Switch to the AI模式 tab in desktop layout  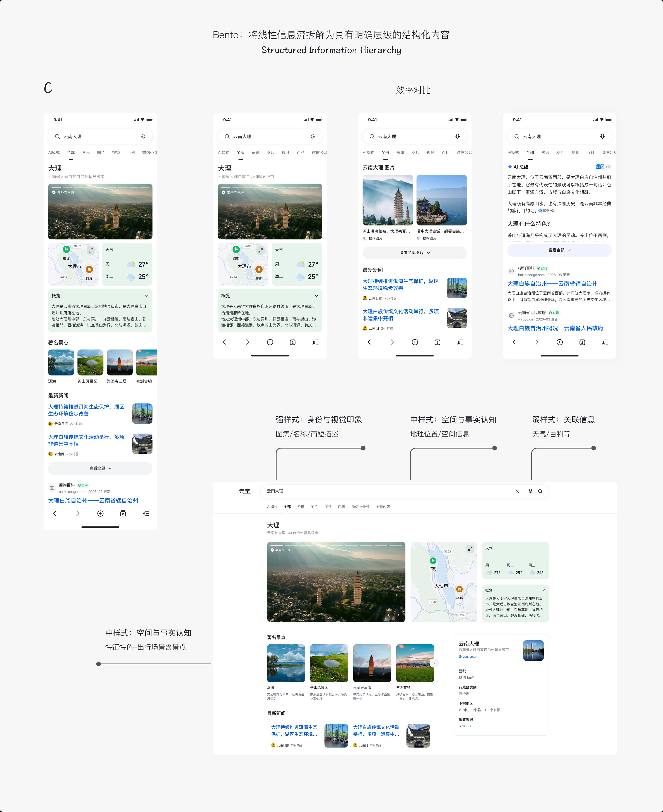pyautogui.click(x=272, y=507)
